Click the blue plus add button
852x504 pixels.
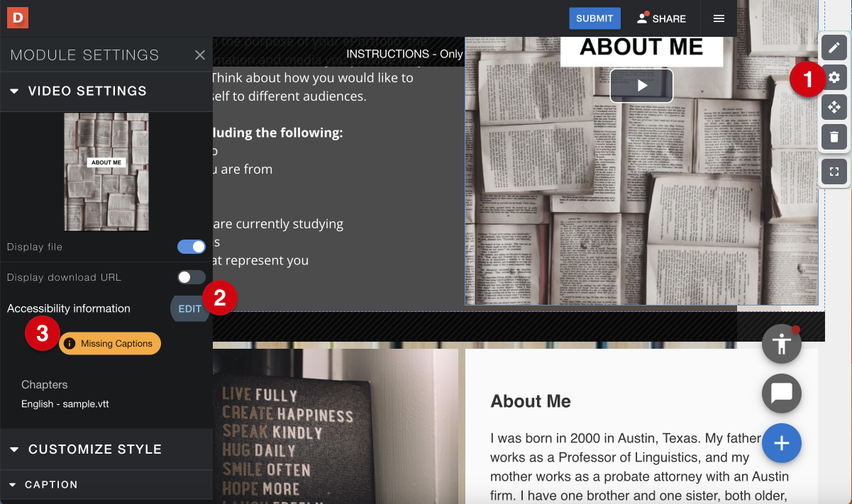point(781,443)
